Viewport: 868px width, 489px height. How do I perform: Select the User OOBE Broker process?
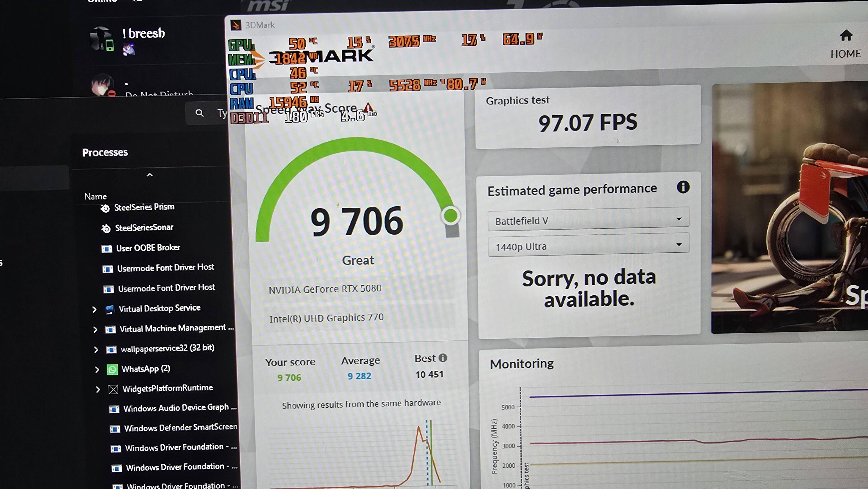[x=148, y=248]
